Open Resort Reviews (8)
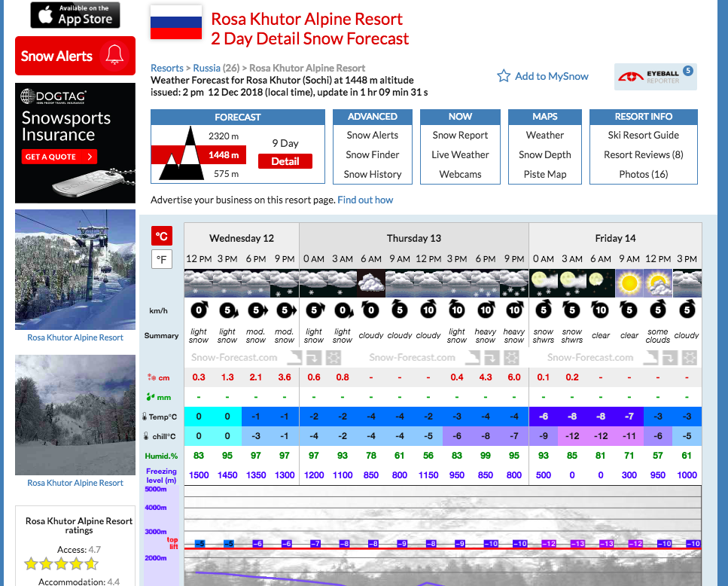This screenshot has height=586, width=728. coord(644,154)
